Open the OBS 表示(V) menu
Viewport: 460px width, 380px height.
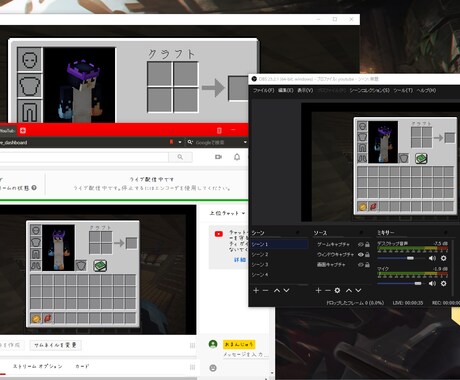305,90
